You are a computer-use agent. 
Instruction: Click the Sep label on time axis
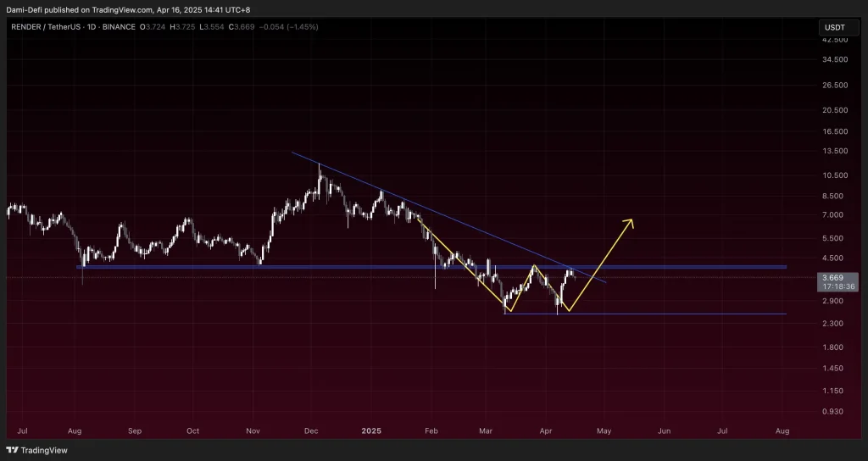(x=134, y=430)
